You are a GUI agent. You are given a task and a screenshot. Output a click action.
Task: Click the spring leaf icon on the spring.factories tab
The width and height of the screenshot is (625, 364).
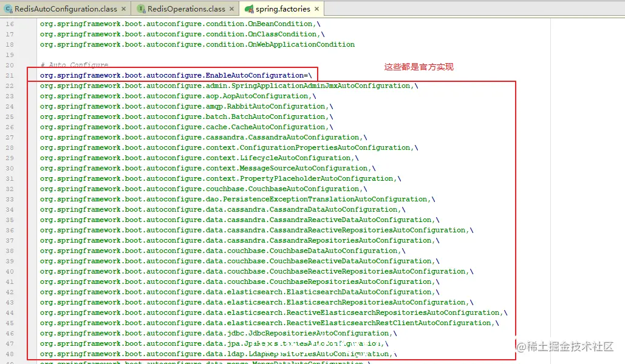tap(249, 8)
